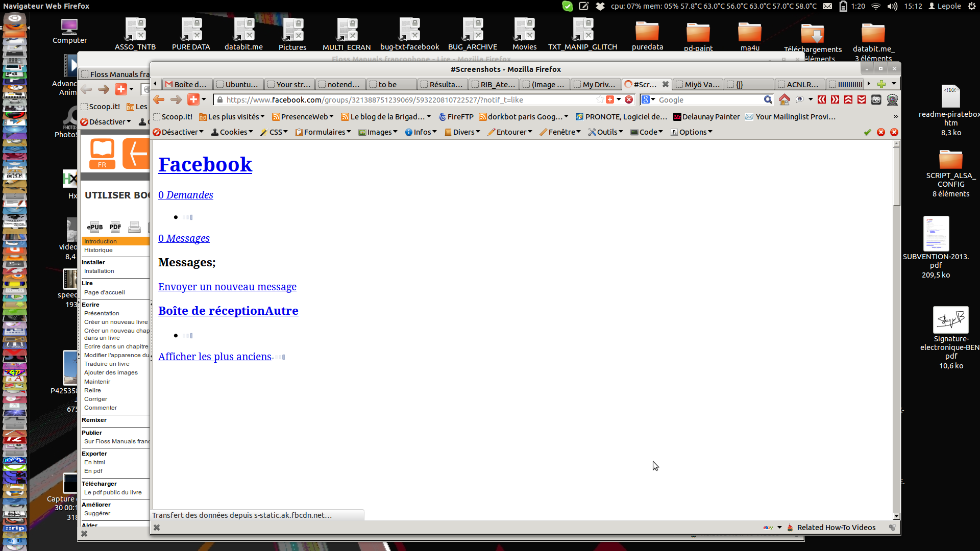This screenshot has height=551, width=980.
Task: Open the list all tabs dropdown arrow
Action: tap(894, 84)
